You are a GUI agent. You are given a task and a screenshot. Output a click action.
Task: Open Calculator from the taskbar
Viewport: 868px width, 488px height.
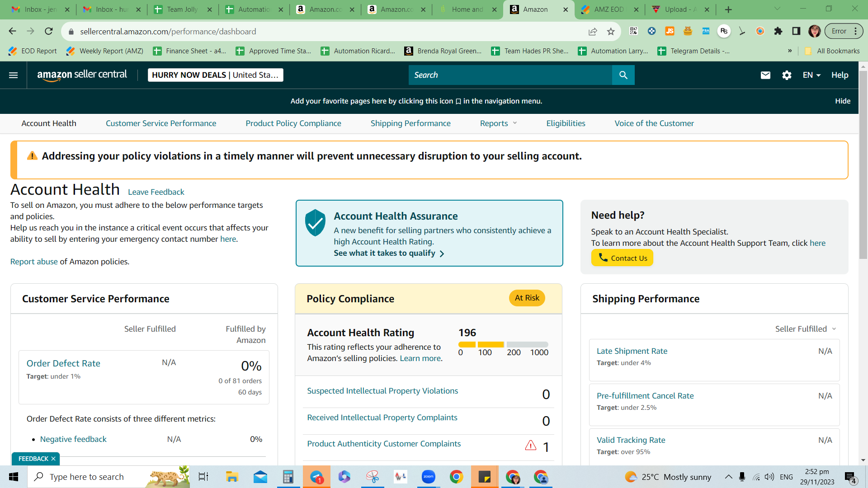click(x=288, y=477)
